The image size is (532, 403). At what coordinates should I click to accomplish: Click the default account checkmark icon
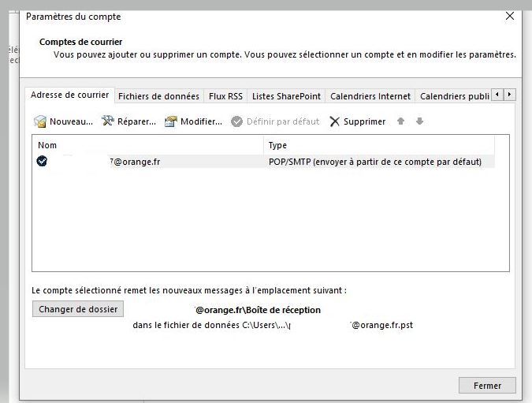pos(42,161)
